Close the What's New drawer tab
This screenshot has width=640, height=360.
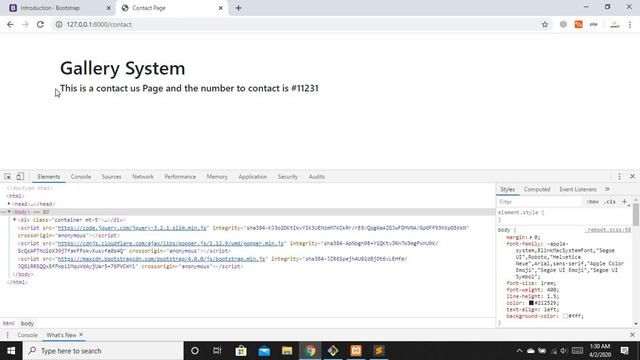(x=81, y=334)
